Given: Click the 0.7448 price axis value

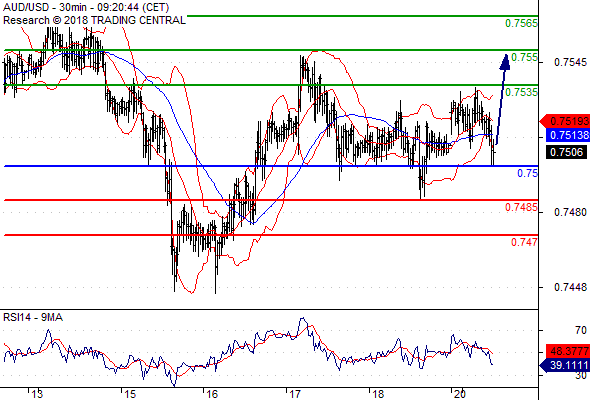Looking at the screenshot, I should pyautogui.click(x=570, y=287).
